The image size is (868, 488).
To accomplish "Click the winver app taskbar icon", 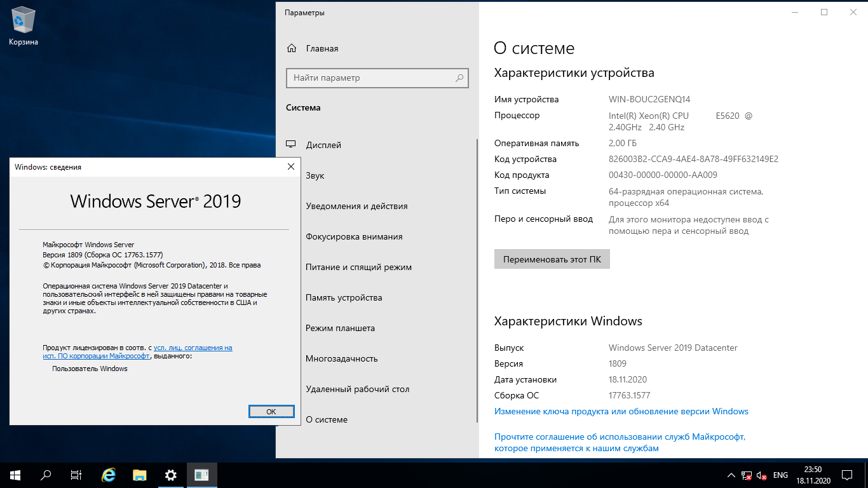I will tap(201, 475).
